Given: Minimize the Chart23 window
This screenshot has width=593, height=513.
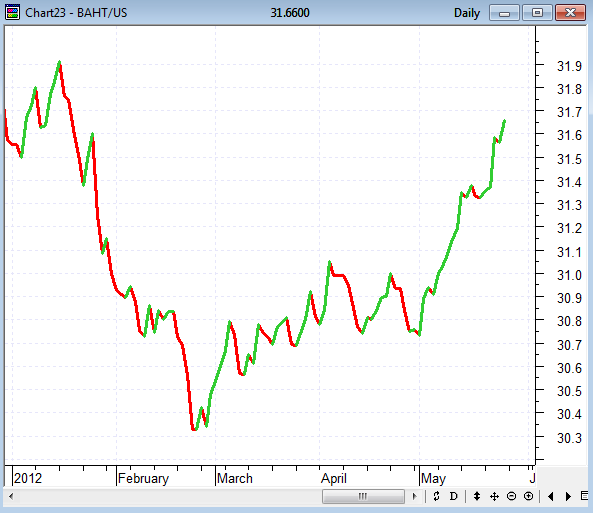Looking at the screenshot, I should (x=505, y=13).
